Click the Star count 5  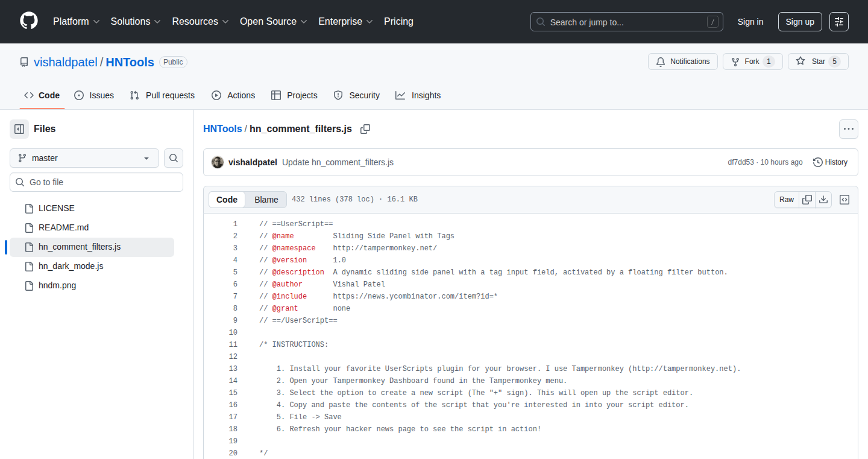pyautogui.click(x=834, y=62)
